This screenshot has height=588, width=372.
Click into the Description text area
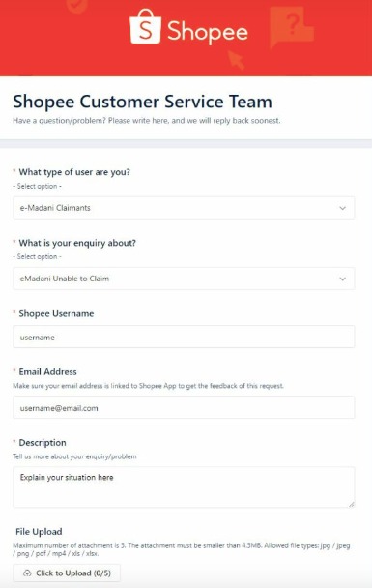pos(184,487)
